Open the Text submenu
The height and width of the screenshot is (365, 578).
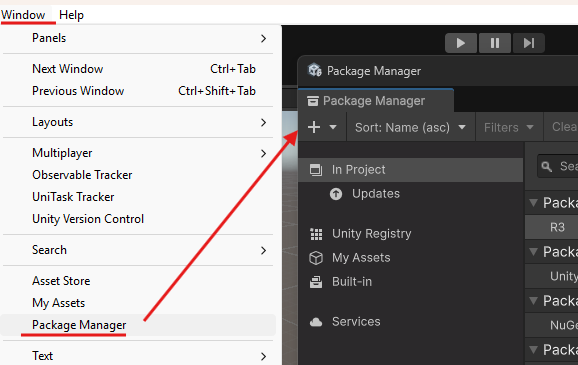[138, 356]
